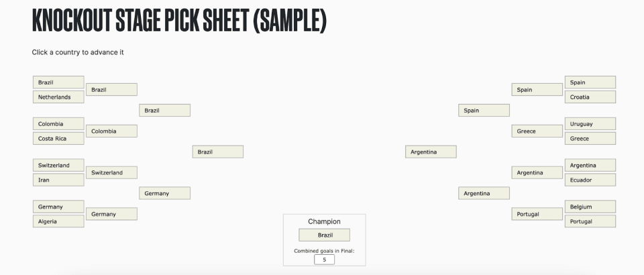
Task: Advance Algeria over Germany
Action: coord(58,221)
